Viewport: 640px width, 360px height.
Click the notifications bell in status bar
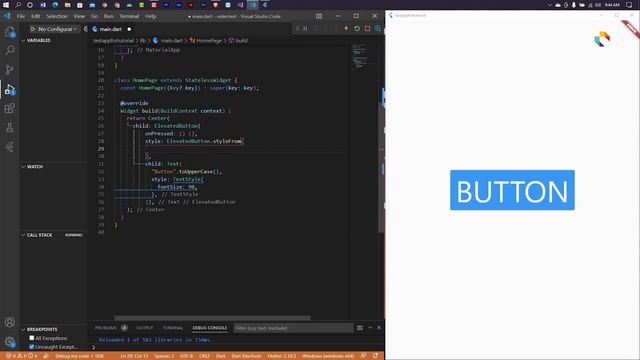(x=376, y=356)
